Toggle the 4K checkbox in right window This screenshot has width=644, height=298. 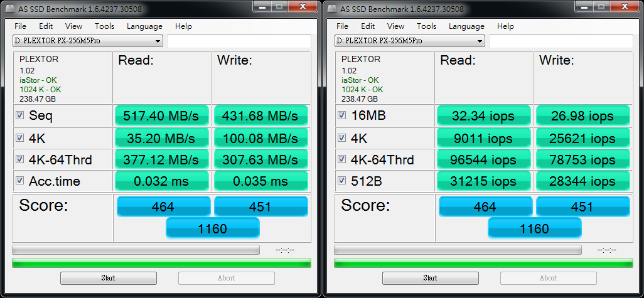(x=341, y=137)
